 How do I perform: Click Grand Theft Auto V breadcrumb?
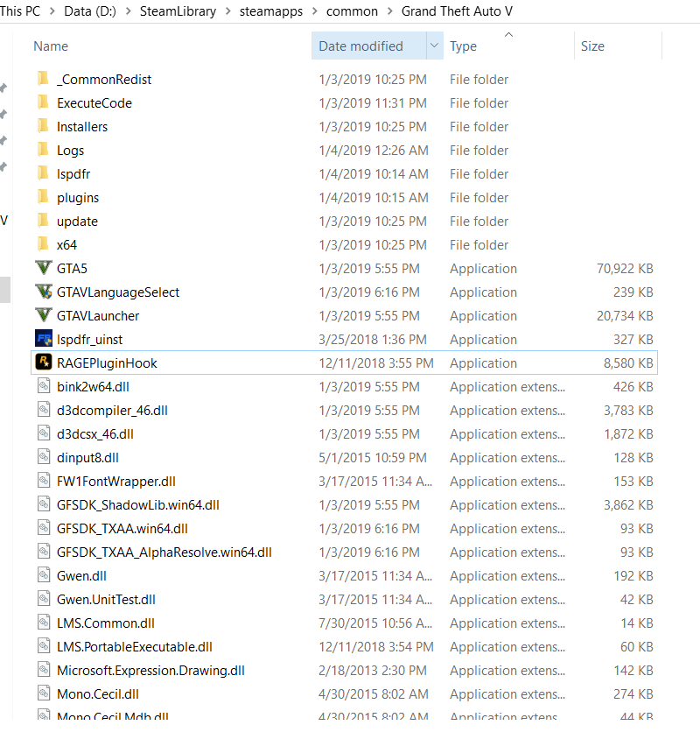(457, 11)
